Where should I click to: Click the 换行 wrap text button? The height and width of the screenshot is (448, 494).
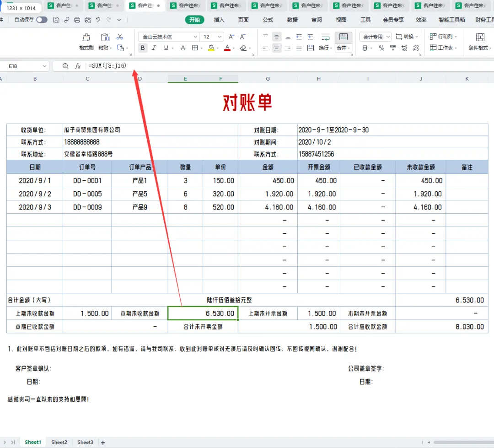click(x=325, y=41)
